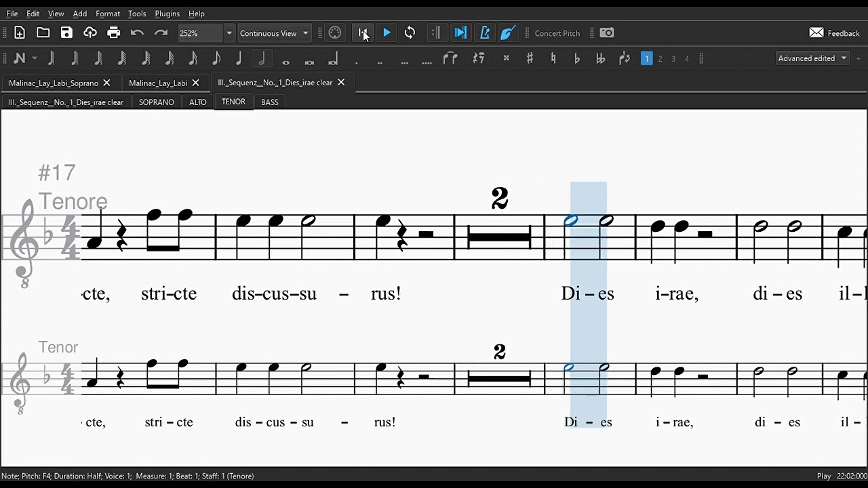Open the 252% zoom dropdown
Screen dimensions: 868x488
tap(206, 33)
